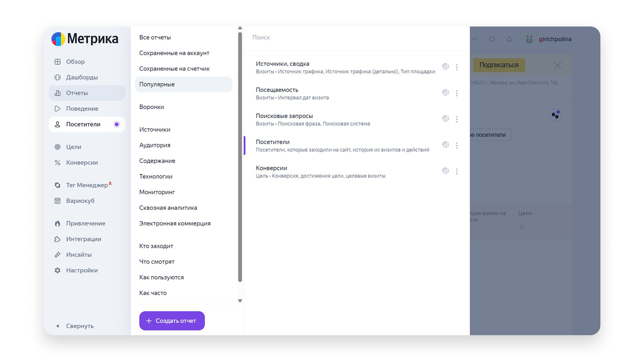Click the Метрика logo
644x362 pixels.
coord(85,39)
